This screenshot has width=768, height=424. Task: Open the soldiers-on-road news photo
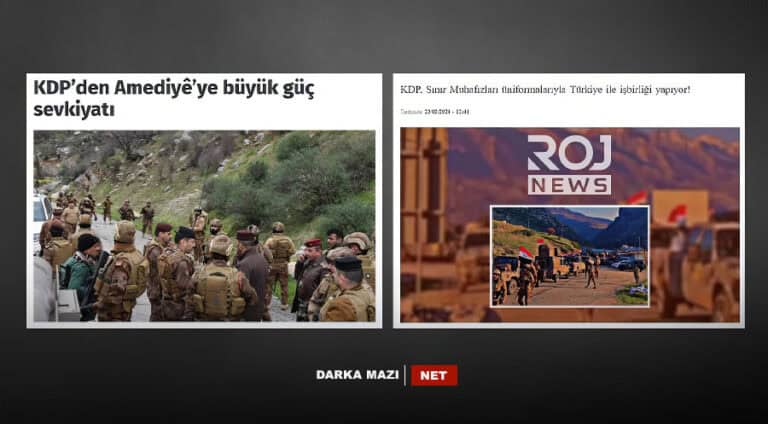(204, 226)
